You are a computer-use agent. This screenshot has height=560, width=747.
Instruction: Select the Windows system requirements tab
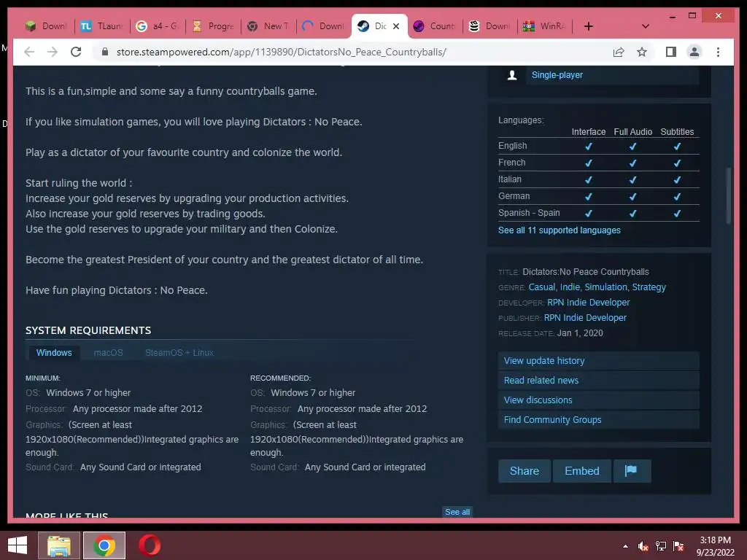(x=54, y=353)
